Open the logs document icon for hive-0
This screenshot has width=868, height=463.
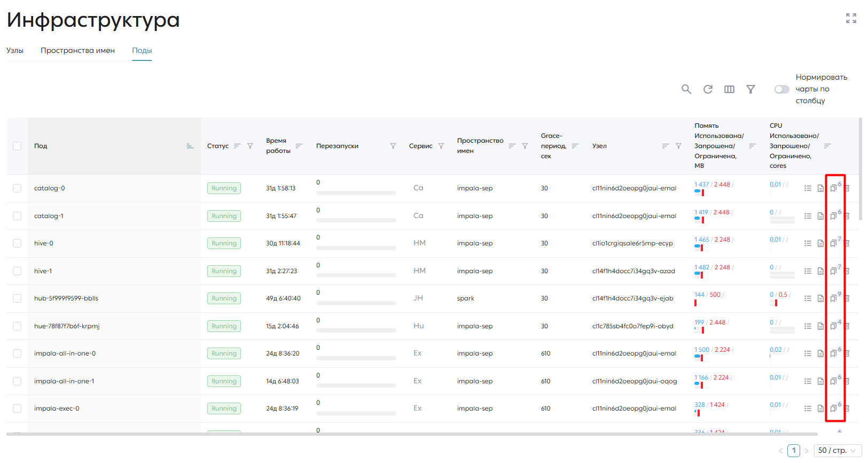click(x=820, y=243)
